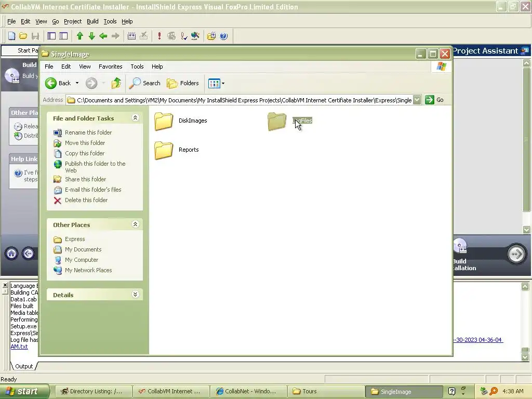532x399 pixels.
Task: Click the green up arrow in the InstallShield toolbar
Action: tap(79, 36)
